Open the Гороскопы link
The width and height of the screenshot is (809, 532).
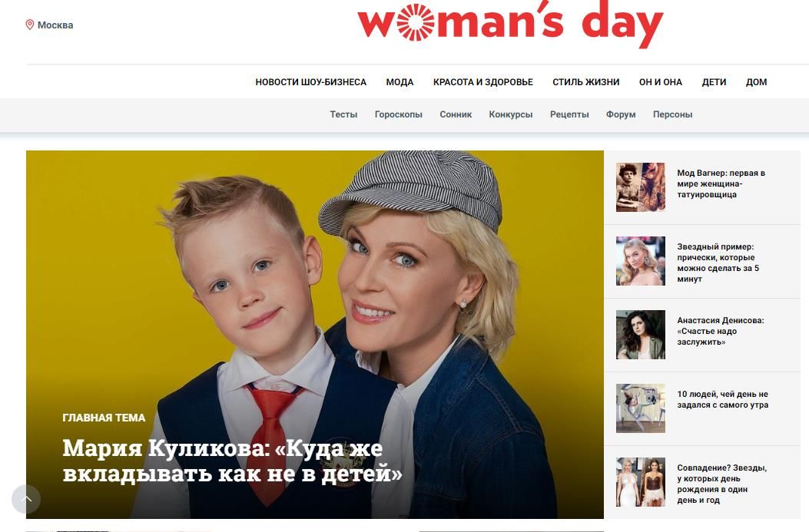tap(398, 114)
